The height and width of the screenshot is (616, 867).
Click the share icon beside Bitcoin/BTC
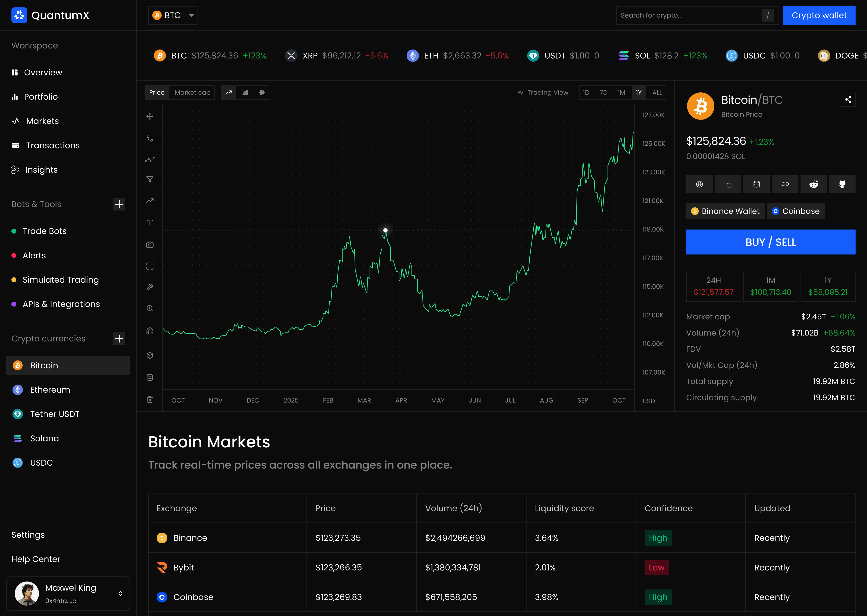[x=848, y=100]
